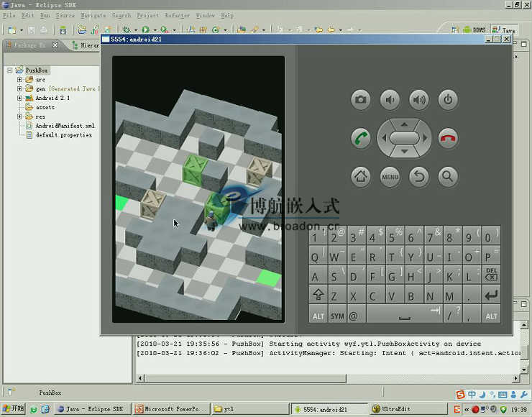
Task: Click the D-pad left arrow
Action: tap(384, 138)
